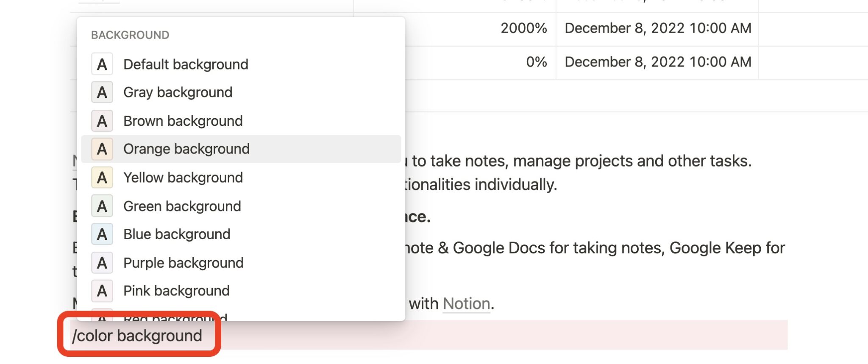Viewport: 868px width, 364px height.
Task: Open the Notion hyperlink in the text
Action: click(465, 303)
